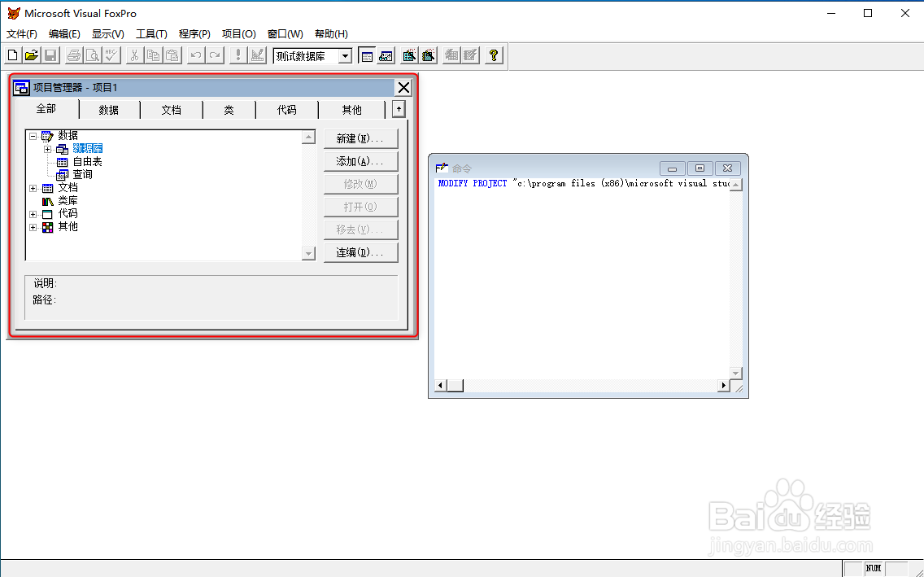The image size is (924, 577).
Task: Toggle the Command Window toolbar icon
Action: click(x=367, y=55)
